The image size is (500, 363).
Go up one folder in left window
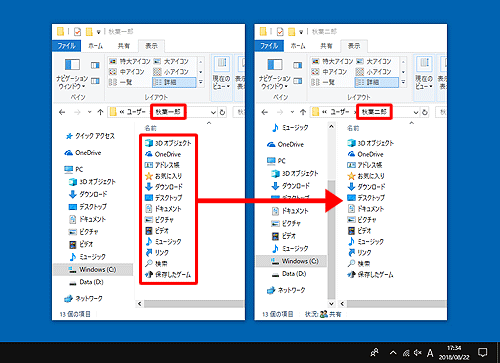click(100, 112)
